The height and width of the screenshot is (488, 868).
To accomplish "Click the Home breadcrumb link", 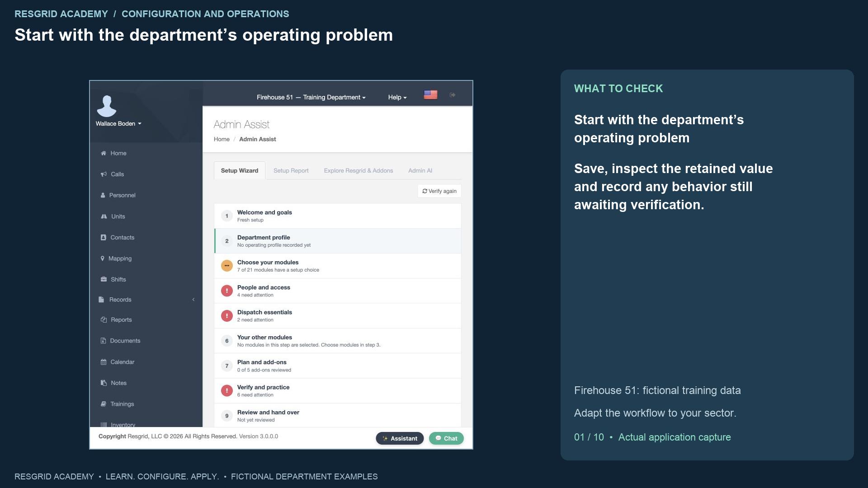I will [222, 139].
